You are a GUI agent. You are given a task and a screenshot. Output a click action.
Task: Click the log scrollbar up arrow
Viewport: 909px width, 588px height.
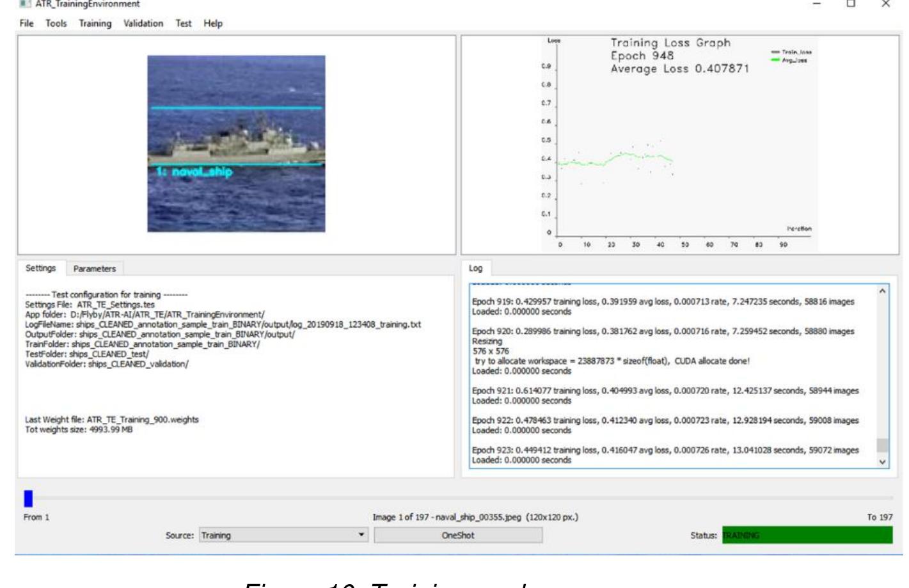tap(882, 291)
